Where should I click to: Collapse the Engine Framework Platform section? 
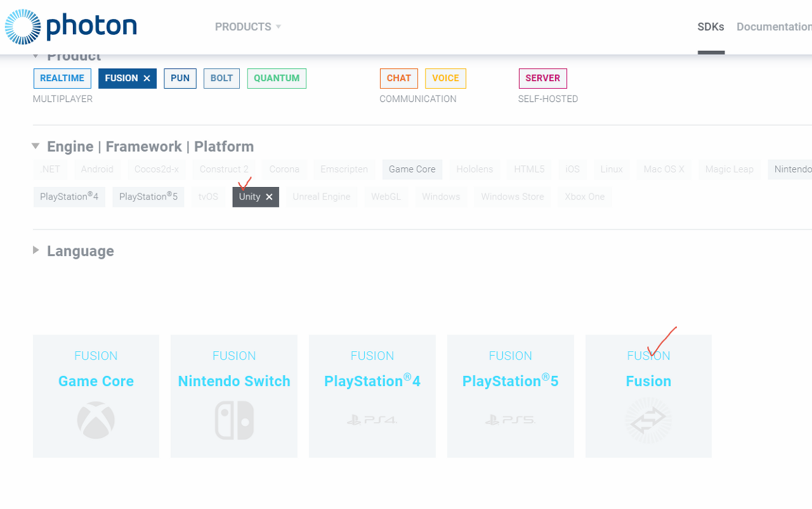(36, 146)
